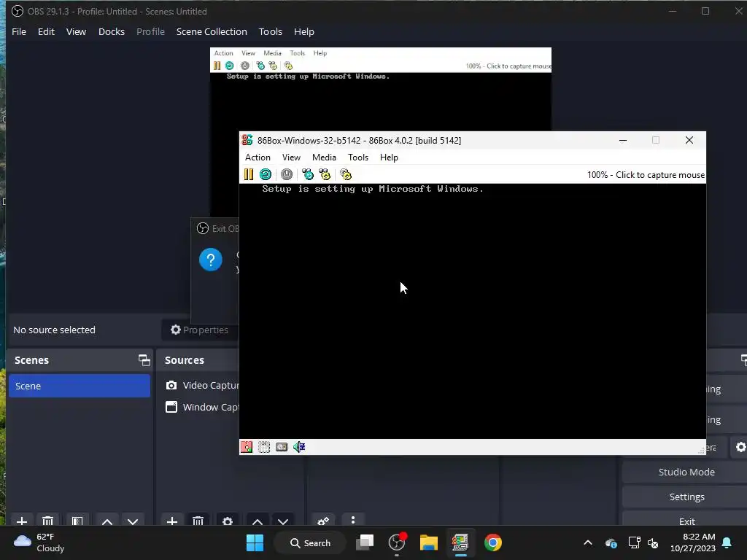Send Ctrl+Alt+Esc in 86Box toolbar
Image resolution: width=747 pixels, height=560 pixels.
(x=325, y=174)
